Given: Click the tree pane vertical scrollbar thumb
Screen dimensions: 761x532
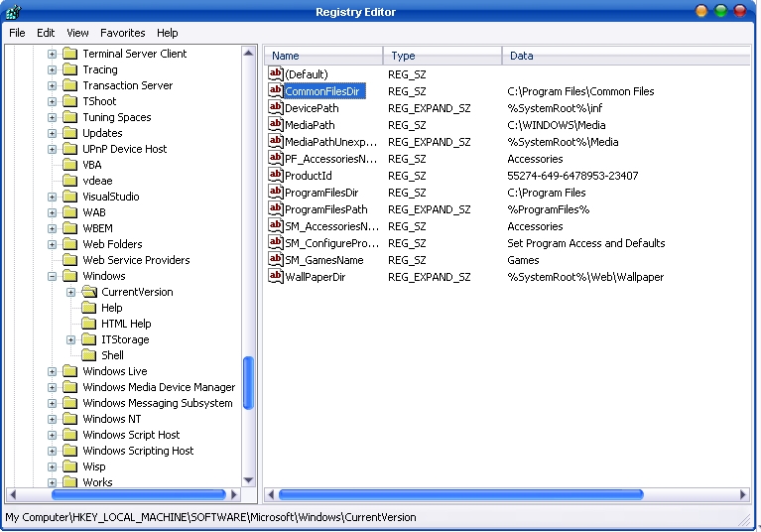Looking at the screenshot, I should coord(248,382).
